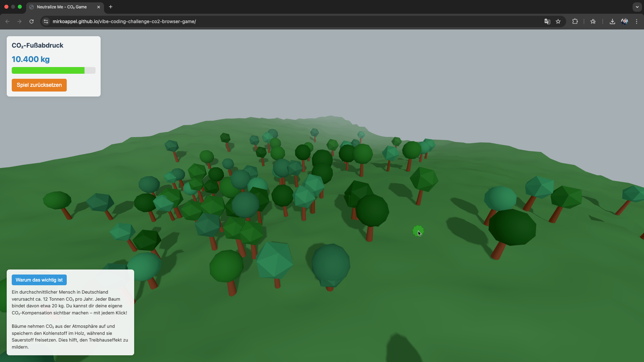Go back to previous page

click(x=7, y=21)
